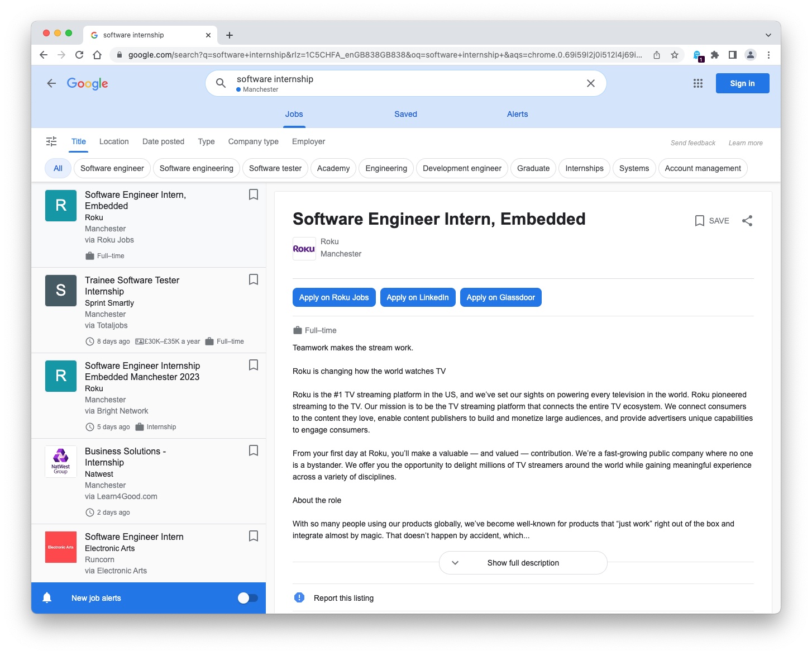Bookmark the Electronic Arts intern listing
The image size is (812, 655).
[x=254, y=536]
